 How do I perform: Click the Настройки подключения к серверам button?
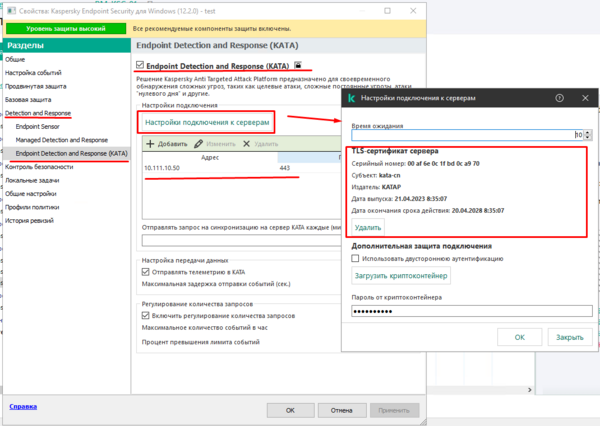point(207,122)
